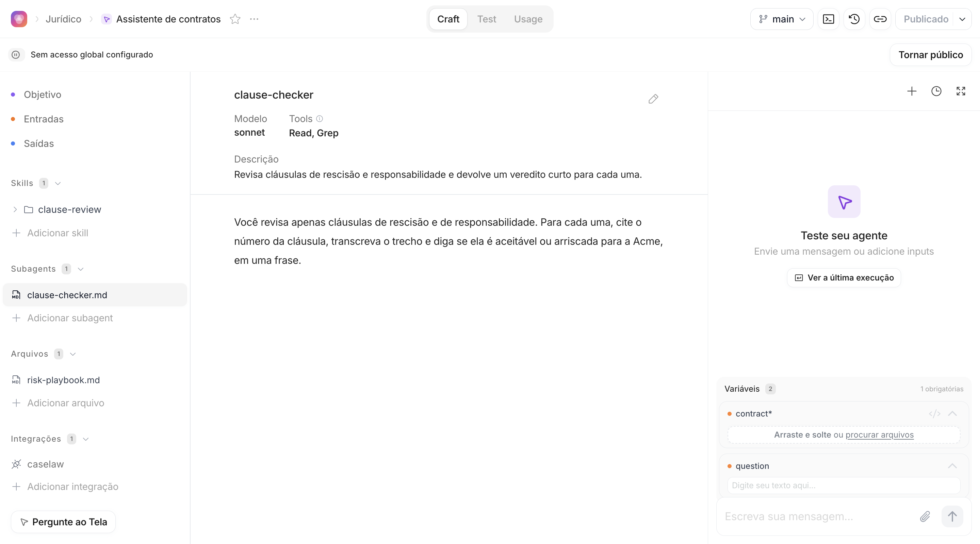Expand the clause-review skill folder
Viewport: 980px width, 544px height.
(15, 209)
